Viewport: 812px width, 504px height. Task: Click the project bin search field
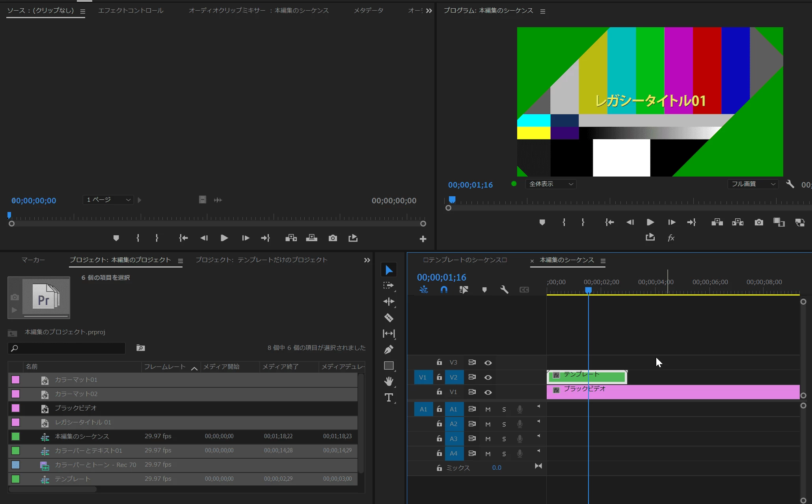[x=67, y=348]
